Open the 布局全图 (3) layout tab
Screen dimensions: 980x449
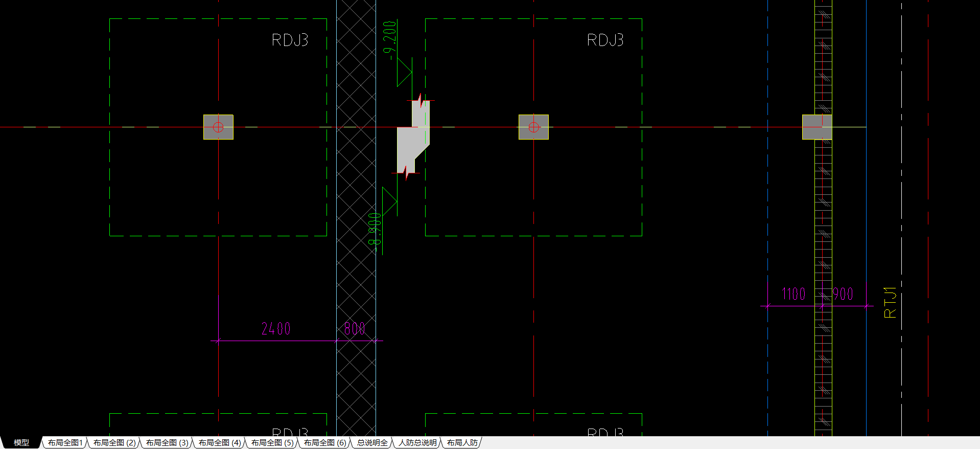167,443
